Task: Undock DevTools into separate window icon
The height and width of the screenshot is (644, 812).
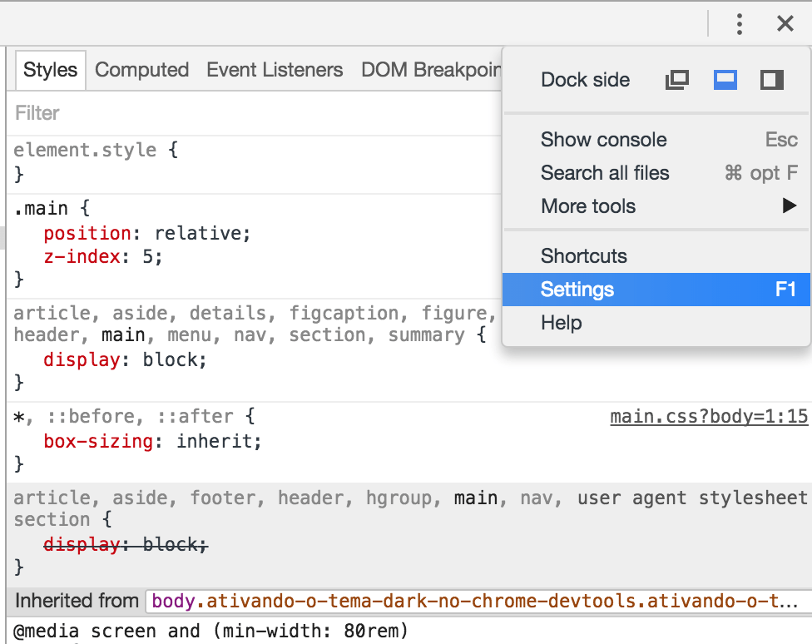Action: tap(677, 80)
